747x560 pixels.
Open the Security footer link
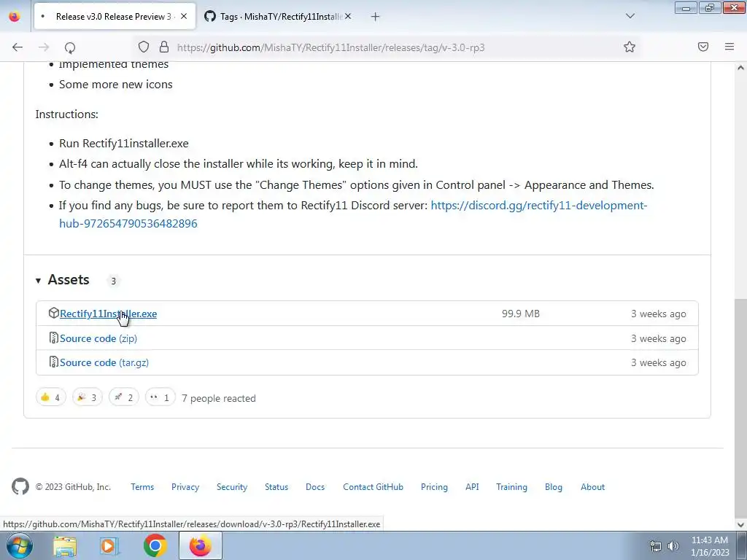[x=232, y=486]
